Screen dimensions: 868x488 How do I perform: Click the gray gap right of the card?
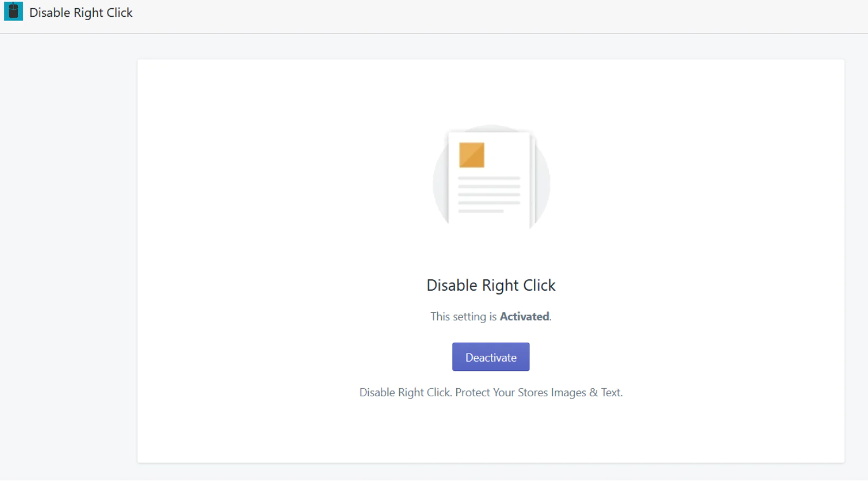[856, 260]
